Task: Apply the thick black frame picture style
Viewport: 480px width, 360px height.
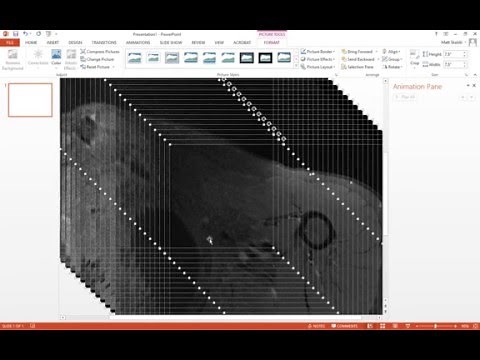Action: [266, 58]
